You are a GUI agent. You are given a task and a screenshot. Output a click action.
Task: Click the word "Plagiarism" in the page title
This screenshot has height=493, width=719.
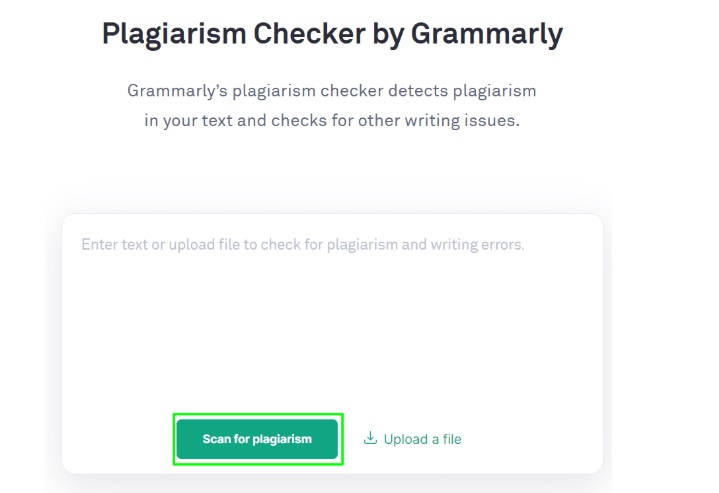(x=173, y=34)
